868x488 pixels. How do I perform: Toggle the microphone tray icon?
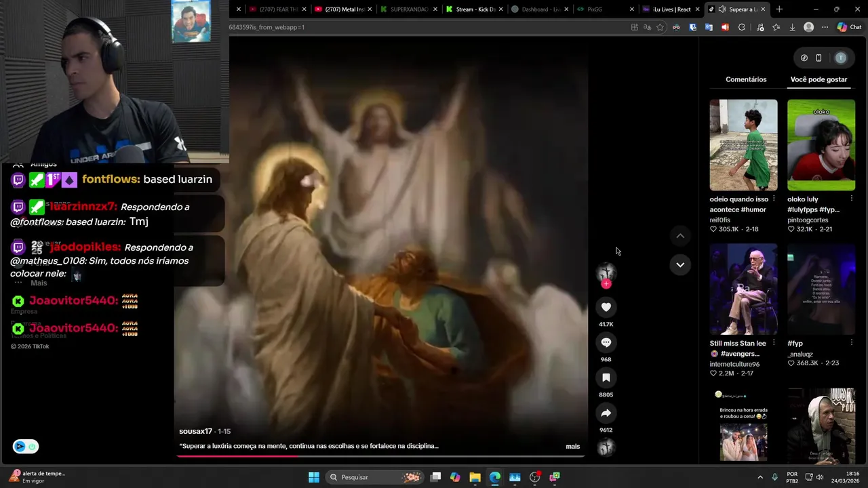(x=774, y=477)
